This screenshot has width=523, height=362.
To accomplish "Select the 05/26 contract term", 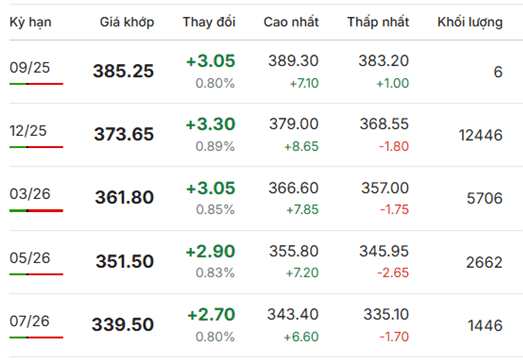I will pyautogui.click(x=30, y=258).
